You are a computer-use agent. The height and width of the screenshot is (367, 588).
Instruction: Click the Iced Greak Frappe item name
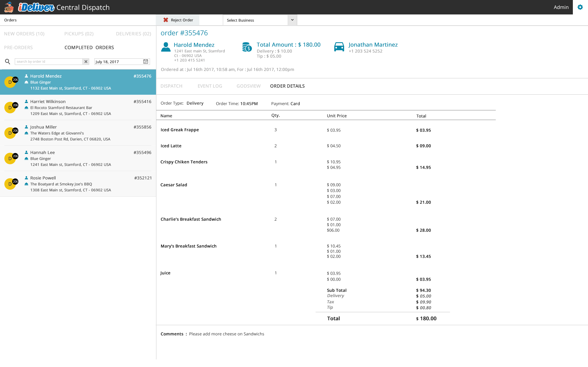click(x=180, y=130)
